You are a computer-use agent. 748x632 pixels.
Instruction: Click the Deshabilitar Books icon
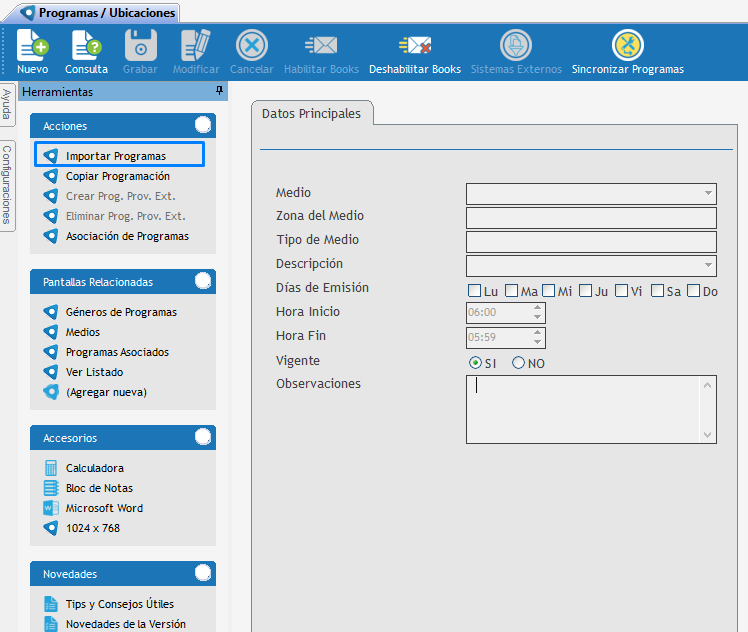[x=414, y=51]
